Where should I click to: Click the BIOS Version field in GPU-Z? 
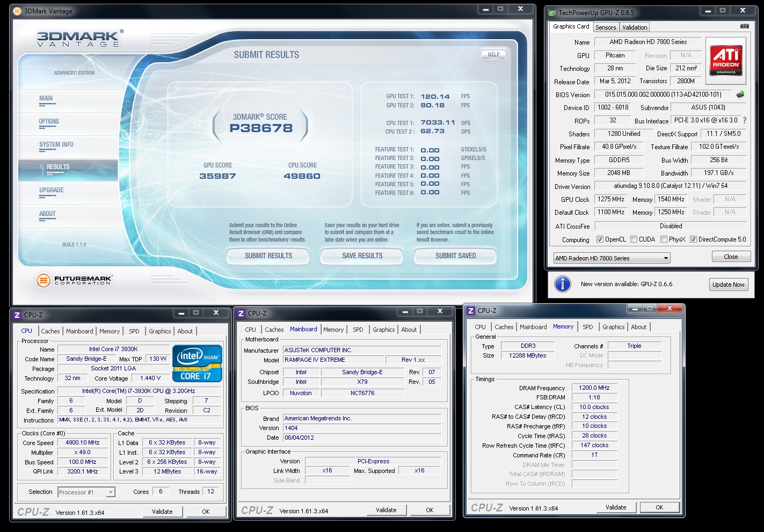point(663,94)
